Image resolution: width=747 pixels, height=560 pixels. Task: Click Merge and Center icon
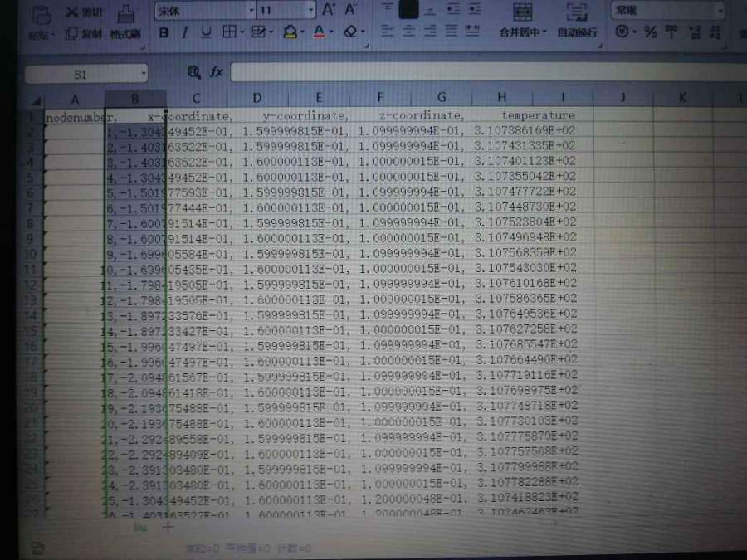tap(523, 12)
